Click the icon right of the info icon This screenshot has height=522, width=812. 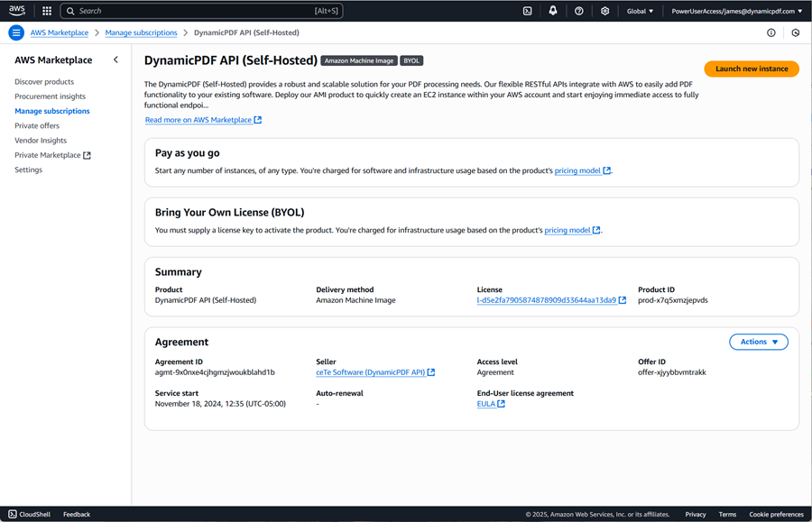tap(796, 32)
